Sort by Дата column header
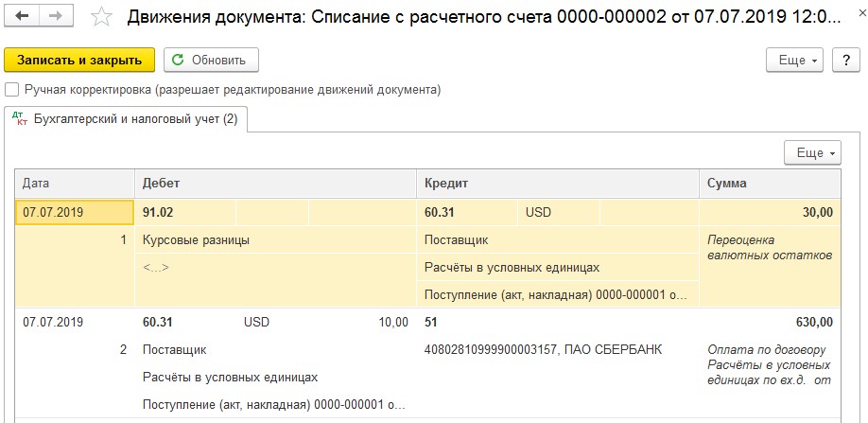This screenshot has height=423, width=868. 75,184
